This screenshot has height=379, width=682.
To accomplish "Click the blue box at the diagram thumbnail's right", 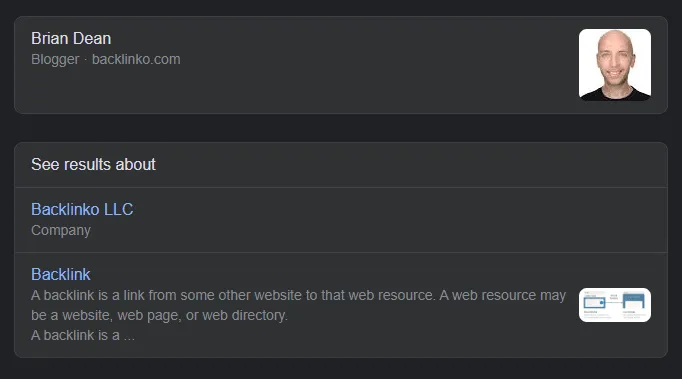I will (x=633, y=301).
